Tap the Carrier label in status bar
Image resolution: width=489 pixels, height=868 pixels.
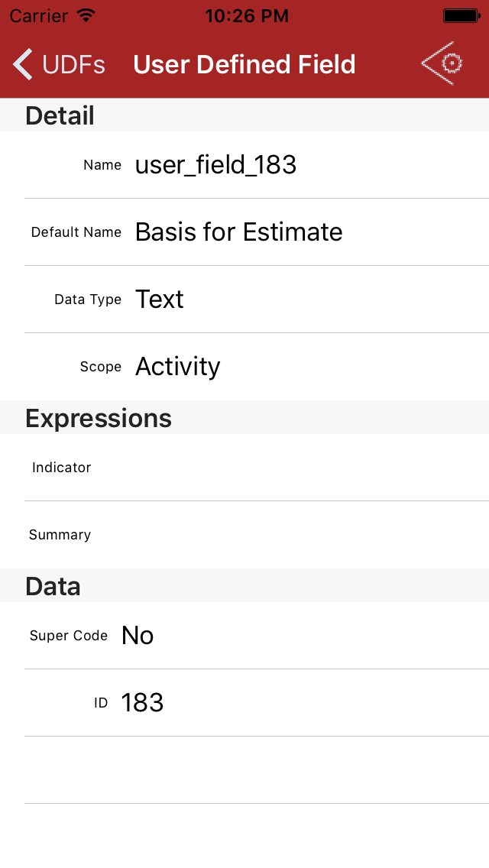tap(38, 15)
